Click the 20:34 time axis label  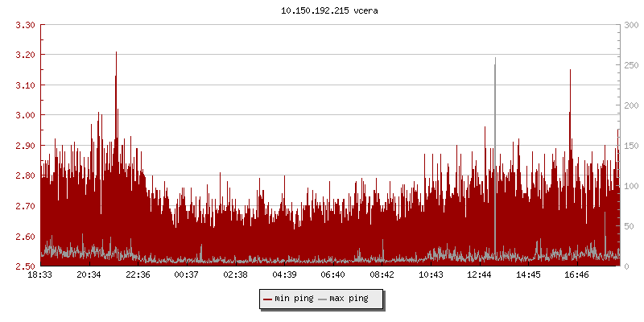click(x=89, y=275)
